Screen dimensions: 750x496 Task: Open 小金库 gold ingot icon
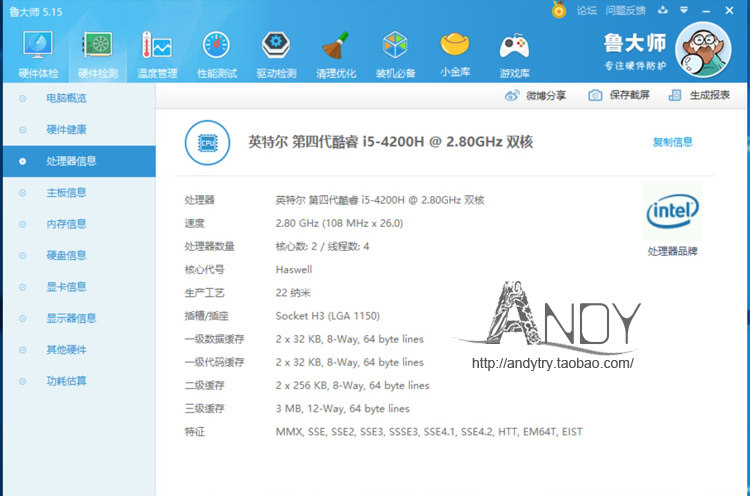[x=455, y=44]
